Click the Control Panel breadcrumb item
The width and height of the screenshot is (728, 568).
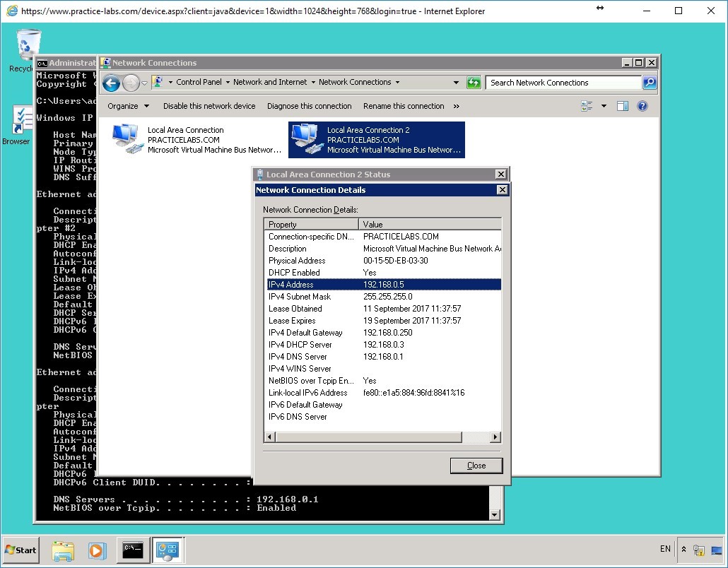[x=200, y=82]
